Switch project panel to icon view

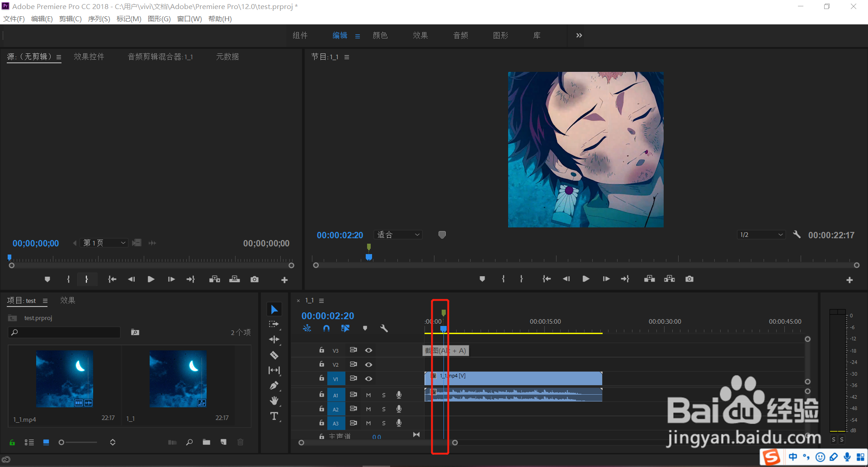pos(46,443)
